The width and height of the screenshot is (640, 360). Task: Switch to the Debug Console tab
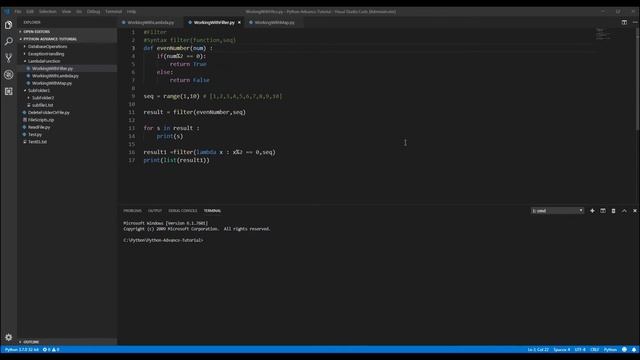[x=182, y=211]
